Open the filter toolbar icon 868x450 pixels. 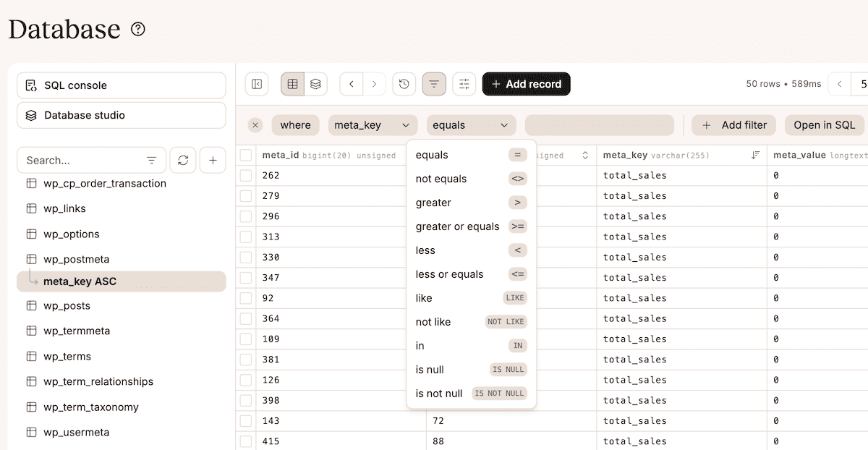pyautogui.click(x=434, y=83)
